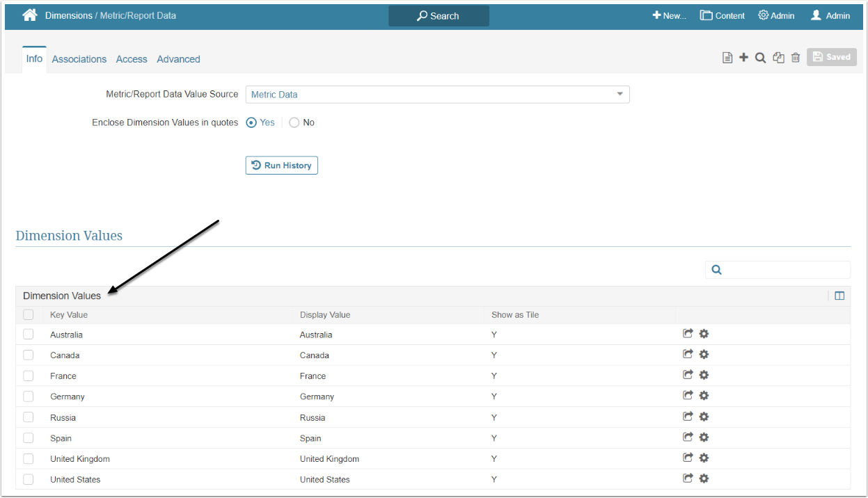This screenshot has height=498, width=868.
Task: Click the plus icon in the top-right toolbar
Action: (x=743, y=58)
